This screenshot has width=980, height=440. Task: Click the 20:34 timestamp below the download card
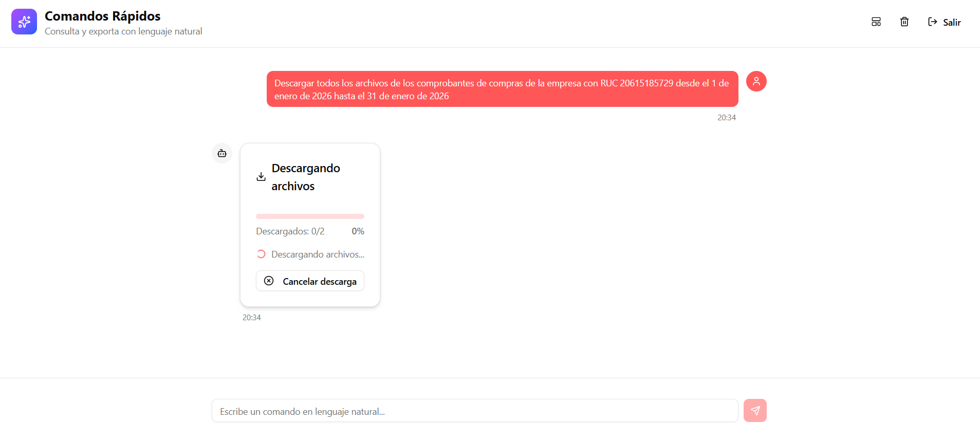[x=251, y=318]
